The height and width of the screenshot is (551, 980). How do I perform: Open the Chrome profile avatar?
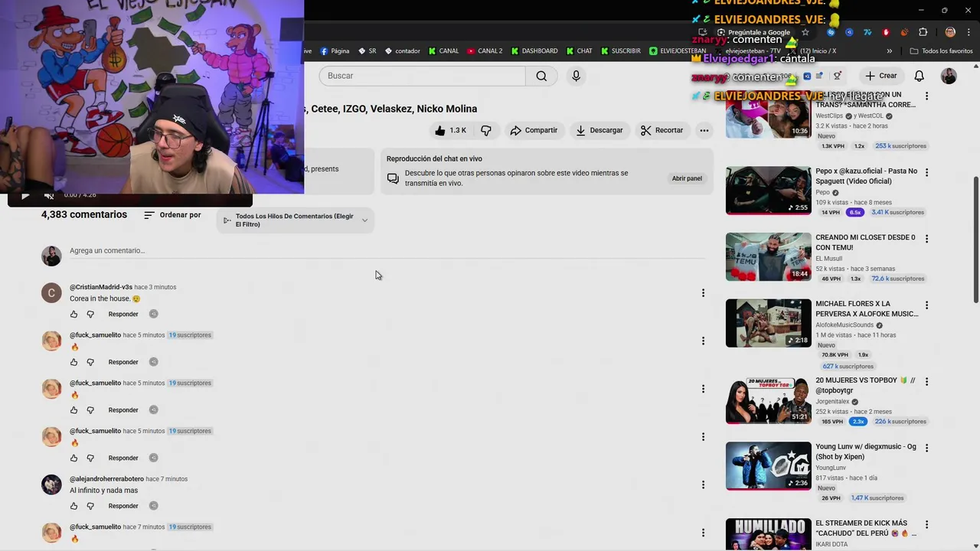coord(950,32)
